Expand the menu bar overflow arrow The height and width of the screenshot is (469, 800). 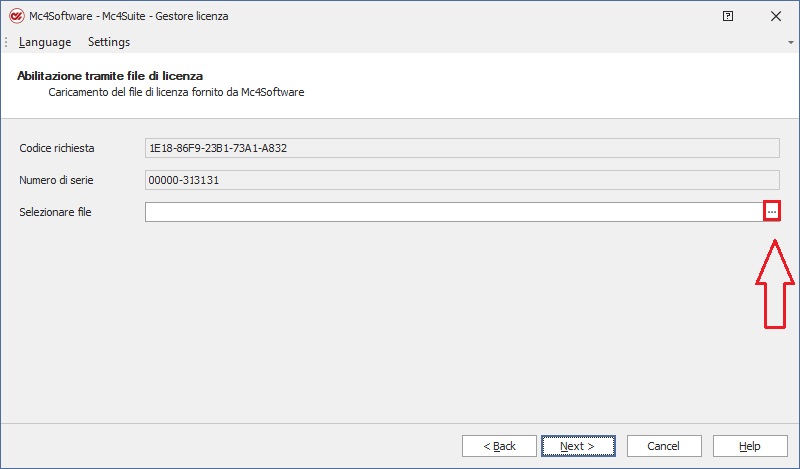pyautogui.click(x=790, y=42)
